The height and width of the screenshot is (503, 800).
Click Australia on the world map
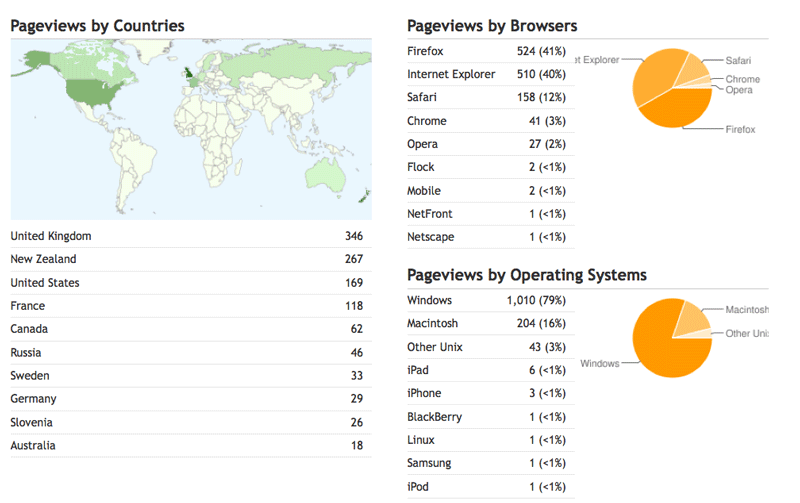pyautogui.click(x=325, y=174)
